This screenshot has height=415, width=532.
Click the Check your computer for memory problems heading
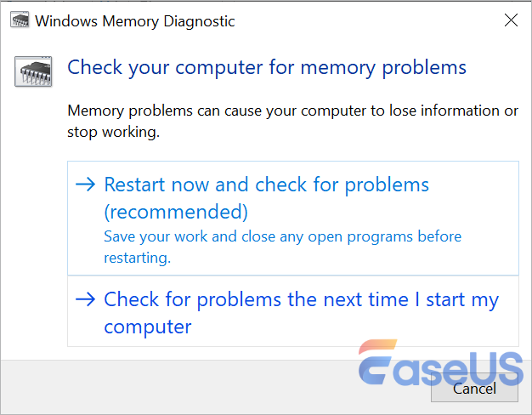point(267,67)
